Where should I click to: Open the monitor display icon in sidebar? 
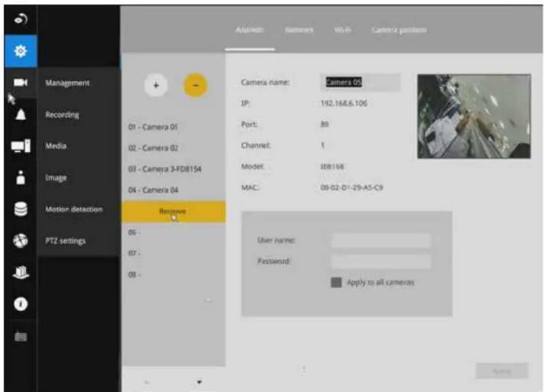21,146
